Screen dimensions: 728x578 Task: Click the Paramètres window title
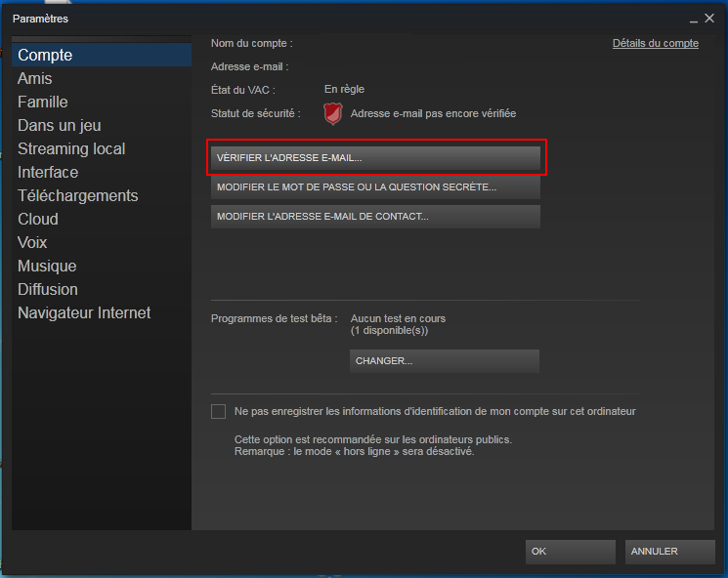click(x=40, y=19)
